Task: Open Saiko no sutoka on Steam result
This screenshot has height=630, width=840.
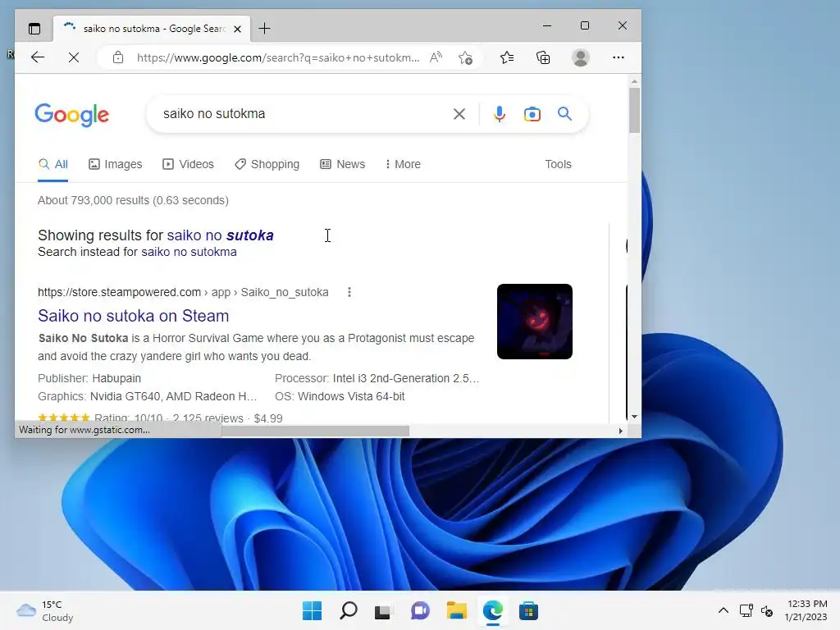Action: pos(134,316)
